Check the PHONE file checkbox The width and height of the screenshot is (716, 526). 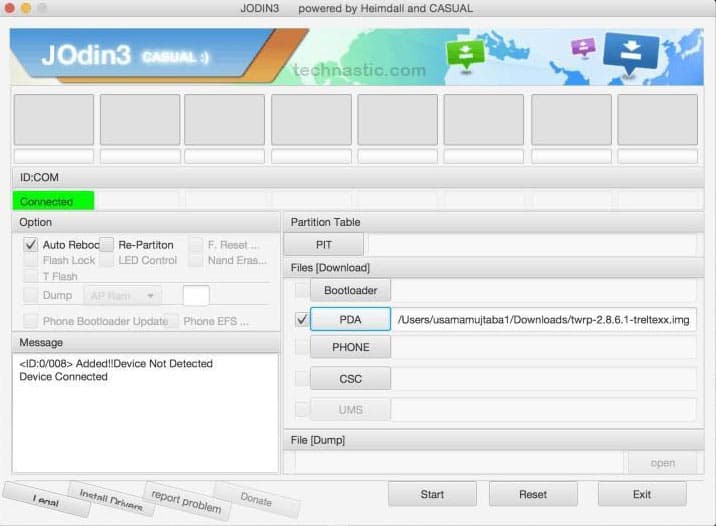pyautogui.click(x=301, y=347)
